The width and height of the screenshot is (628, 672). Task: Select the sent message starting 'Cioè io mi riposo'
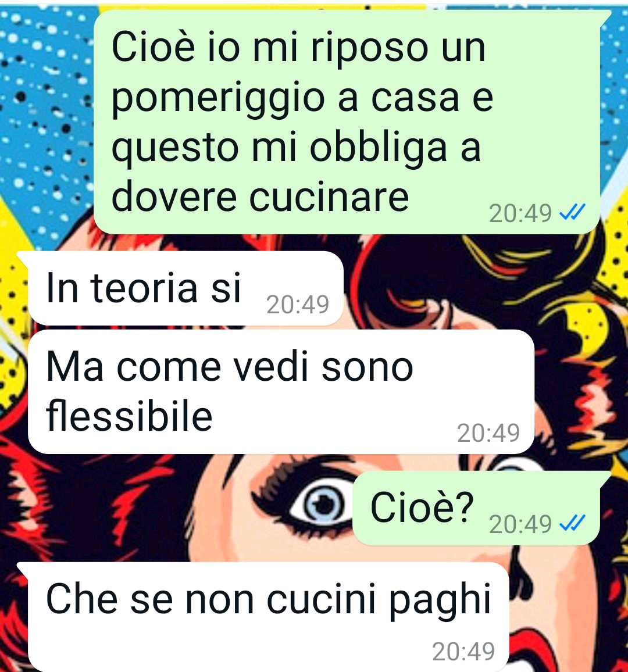(347, 122)
